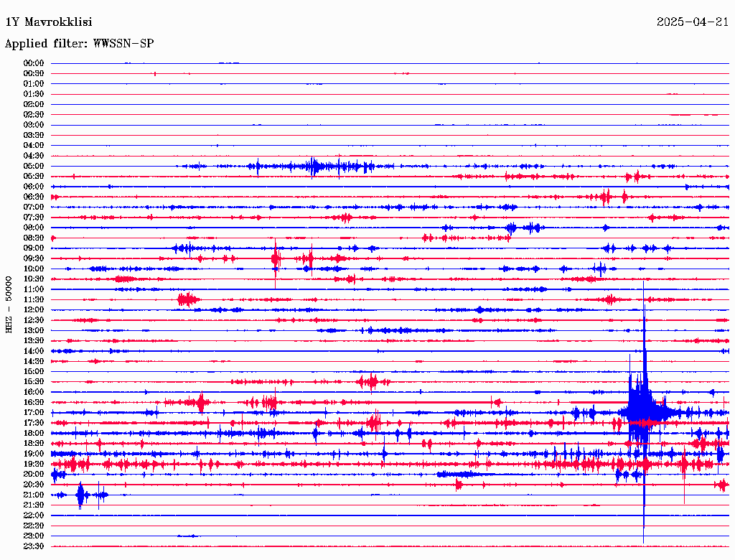
Task: Select the 17:00 time label
Action: (x=34, y=413)
